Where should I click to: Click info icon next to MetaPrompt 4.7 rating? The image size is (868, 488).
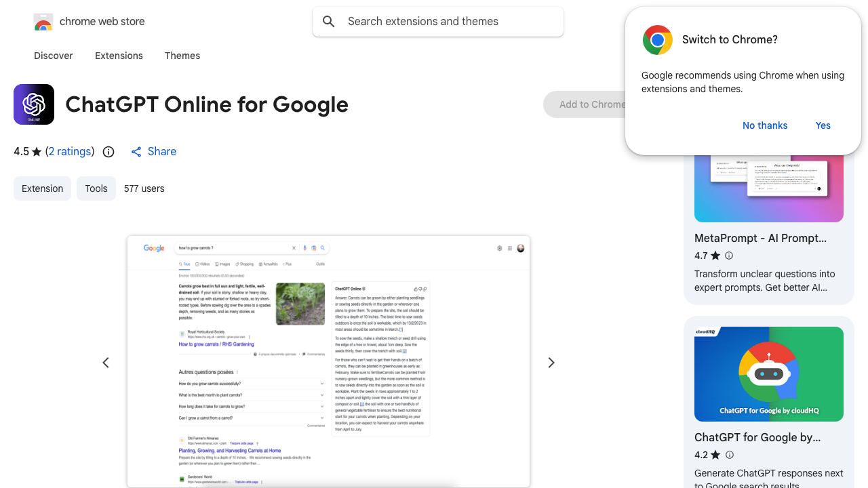(729, 256)
